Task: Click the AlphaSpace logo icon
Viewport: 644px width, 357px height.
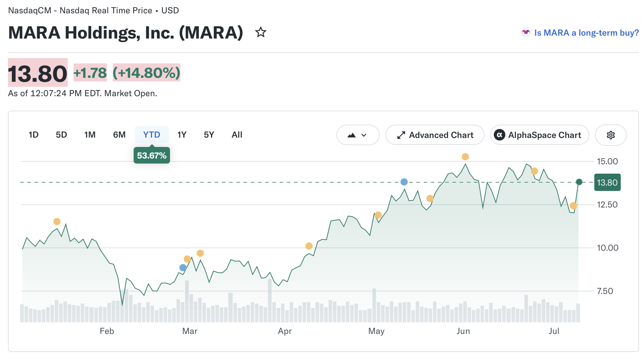Action: tap(500, 135)
